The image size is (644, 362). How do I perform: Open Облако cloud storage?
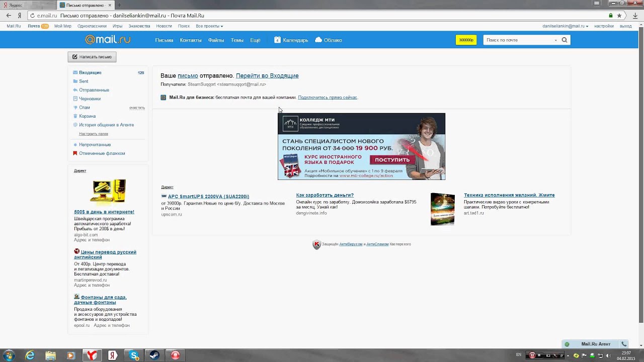pos(328,40)
